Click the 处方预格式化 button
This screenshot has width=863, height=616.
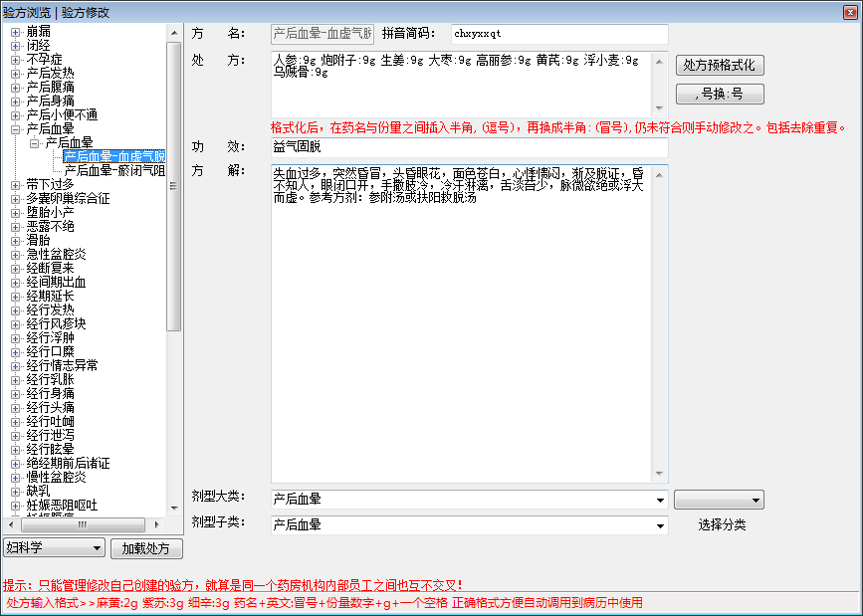tap(721, 65)
